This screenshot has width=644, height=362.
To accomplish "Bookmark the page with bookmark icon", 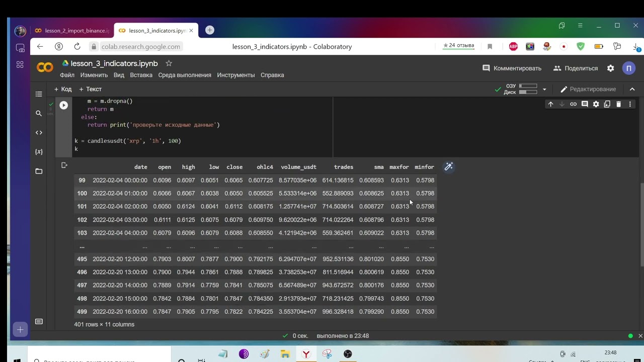I will point(490,46).
